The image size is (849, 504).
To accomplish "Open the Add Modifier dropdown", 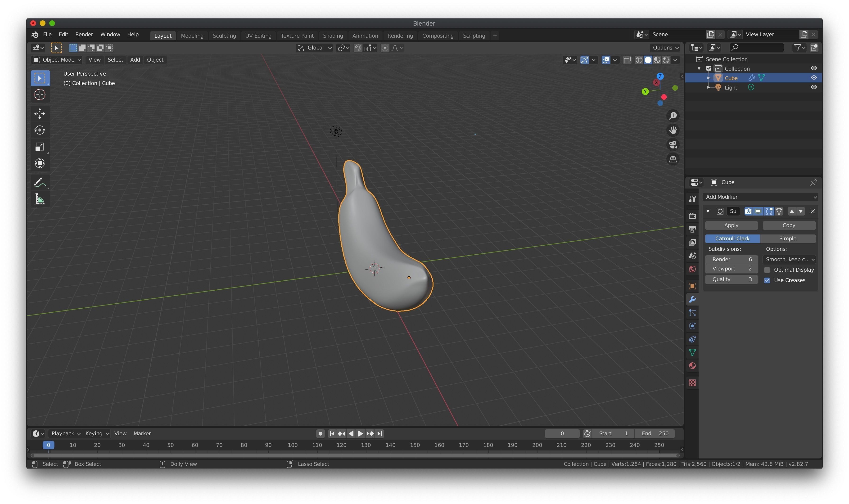I will [x=760, y=197].
